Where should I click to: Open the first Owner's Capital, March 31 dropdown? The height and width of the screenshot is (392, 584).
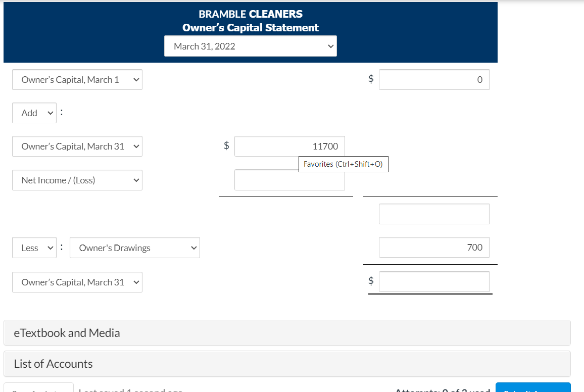(x=77, y=146)
